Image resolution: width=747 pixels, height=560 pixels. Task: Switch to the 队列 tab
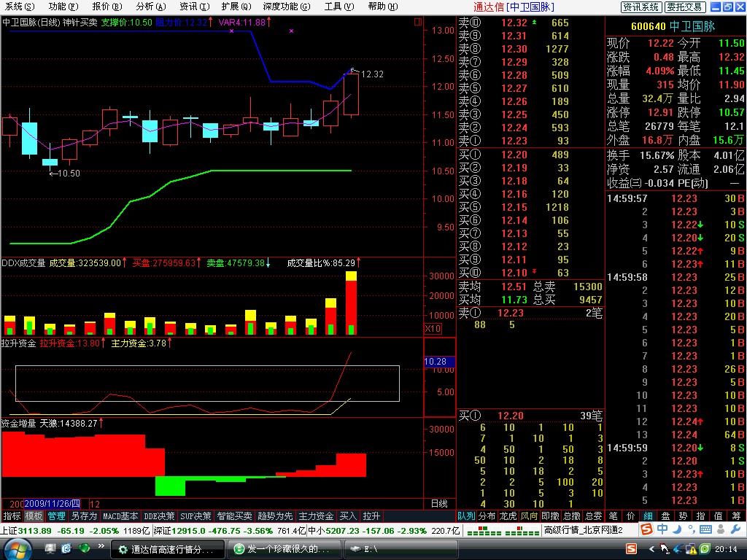tap(466, 516)
